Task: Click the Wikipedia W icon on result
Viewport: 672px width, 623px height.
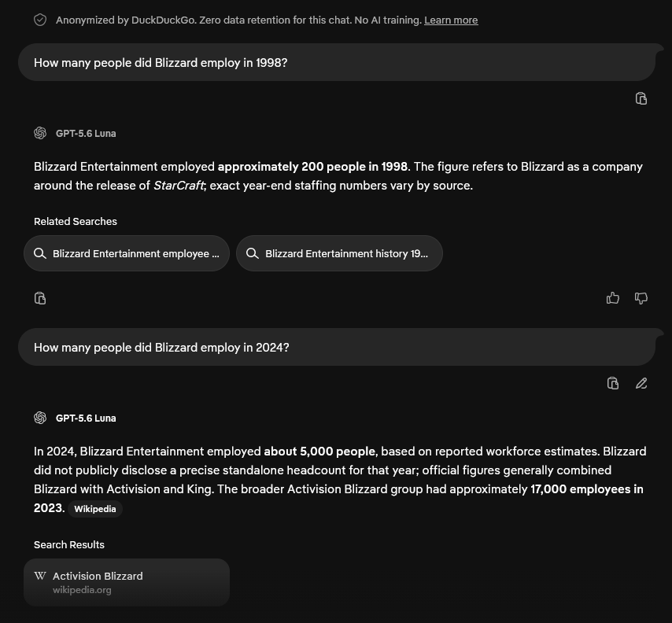Action: [x=40, y=576]
